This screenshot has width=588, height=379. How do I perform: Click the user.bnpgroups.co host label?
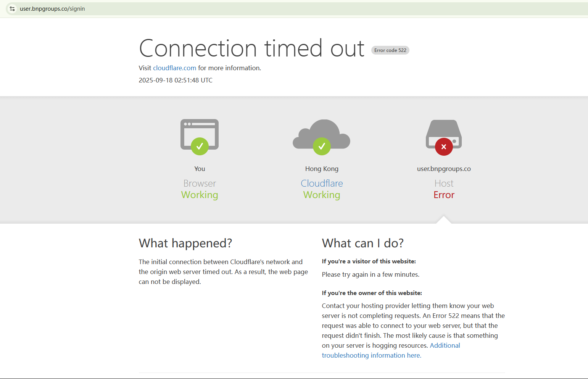444,169
